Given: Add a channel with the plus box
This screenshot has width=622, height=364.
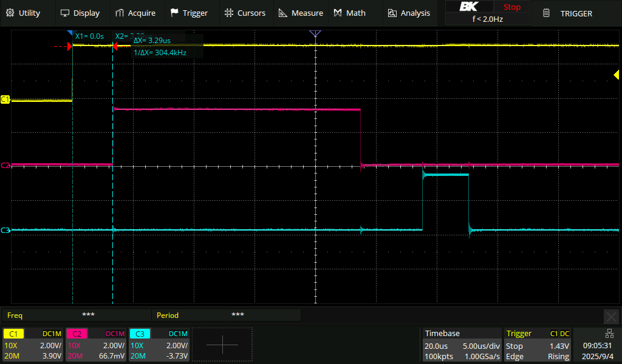Looking at the screenshot, I should pyautogui.click(x=222, y=345).
